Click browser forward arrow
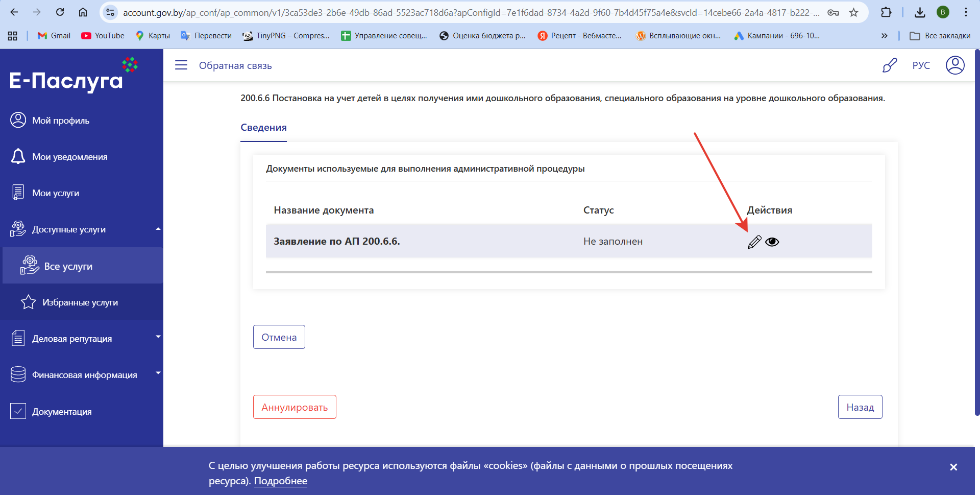The image size is (980, 495). (x=37, y=12)
